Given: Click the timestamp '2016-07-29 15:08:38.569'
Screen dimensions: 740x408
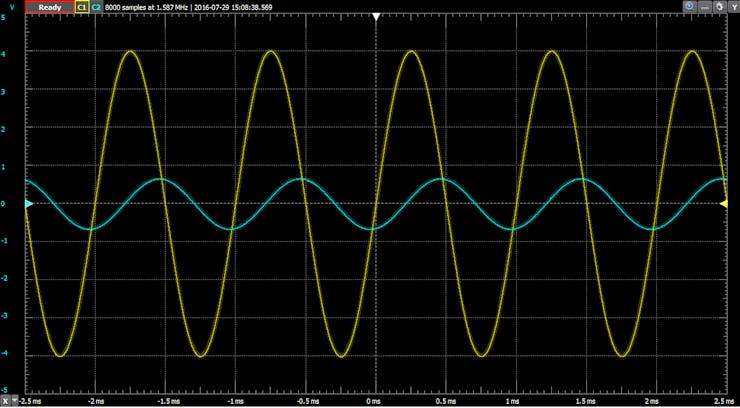Looking at the screenshot, I should tap(231, 8).
